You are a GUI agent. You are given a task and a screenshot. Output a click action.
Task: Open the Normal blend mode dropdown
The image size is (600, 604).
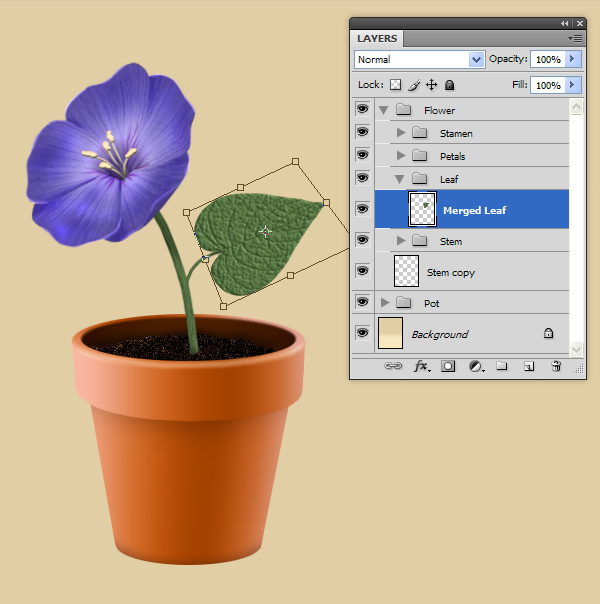pyautogui.click(x=419, y=60)
